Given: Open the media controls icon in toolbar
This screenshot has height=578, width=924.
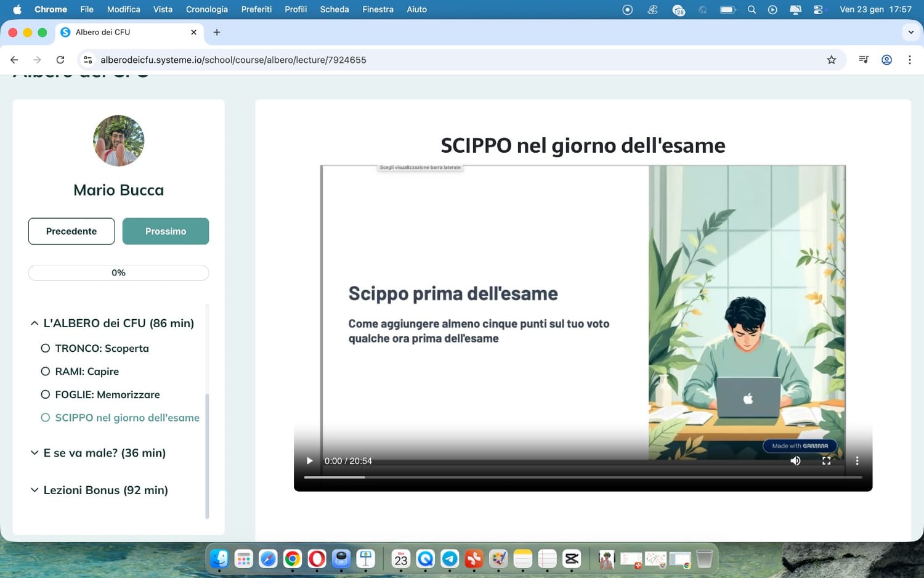Looking at the screenshot, I should (864, 60).
